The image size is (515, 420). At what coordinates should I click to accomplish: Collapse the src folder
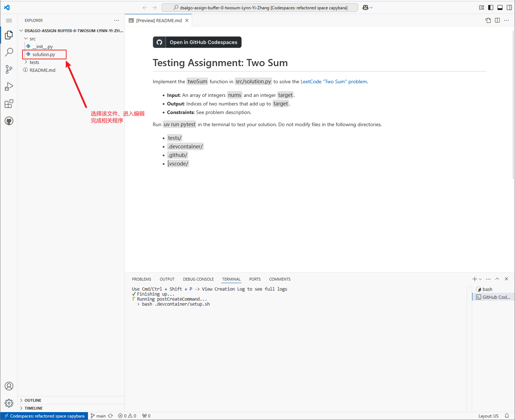32,39
